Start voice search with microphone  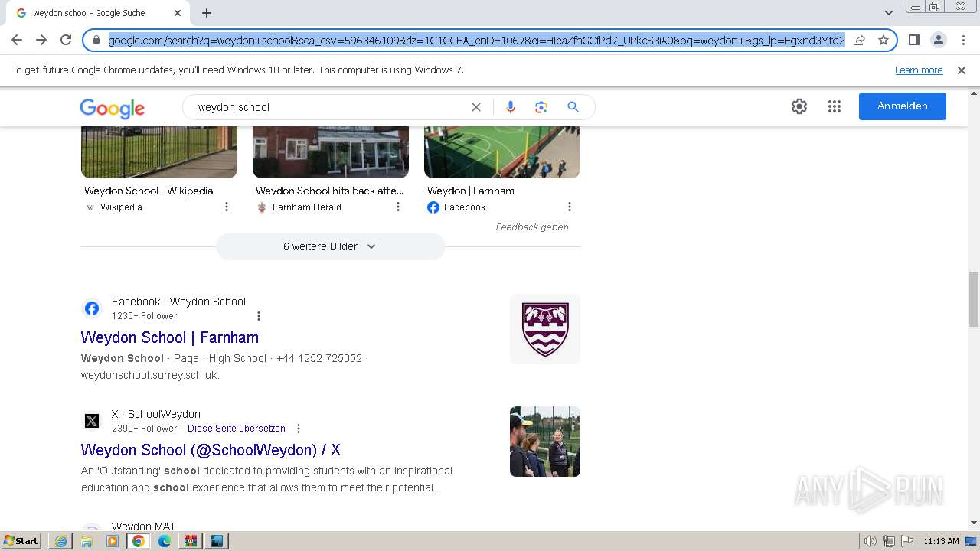coord(511,107)
